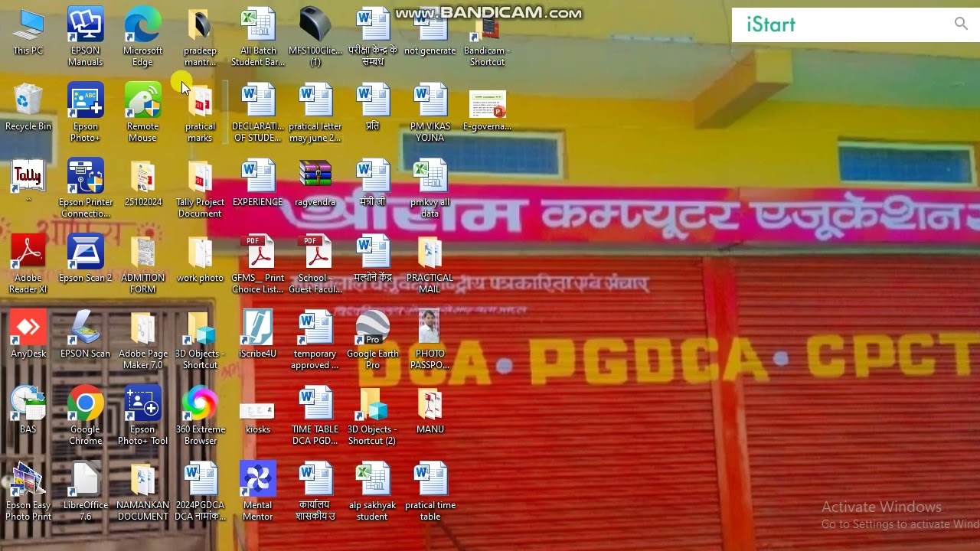
Task: Open NAMANKAN DOCUMENT folder
Action: [x=142, y=492]
